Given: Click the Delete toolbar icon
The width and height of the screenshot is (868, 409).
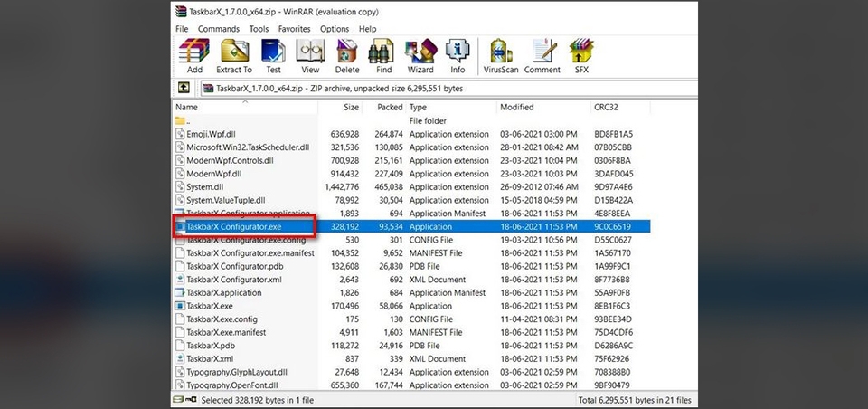Looking at the screenshot, I should (347, 51).
